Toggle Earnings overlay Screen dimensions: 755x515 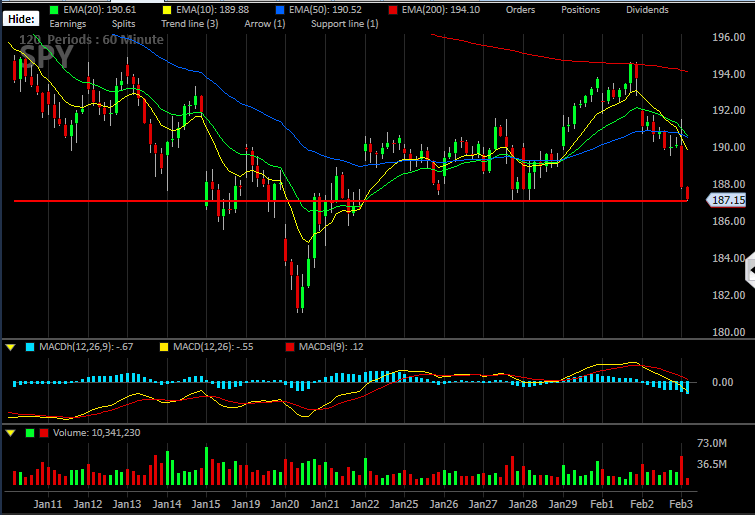coord(68,24)
